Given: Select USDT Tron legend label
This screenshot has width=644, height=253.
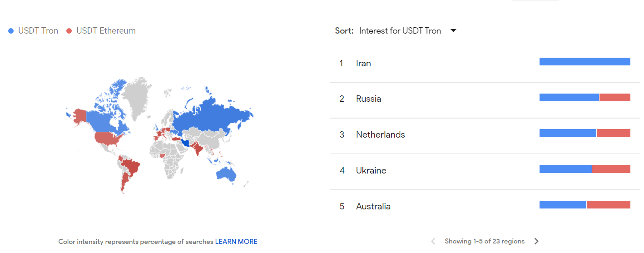Looking at the screenshot, I should (38, 31).
